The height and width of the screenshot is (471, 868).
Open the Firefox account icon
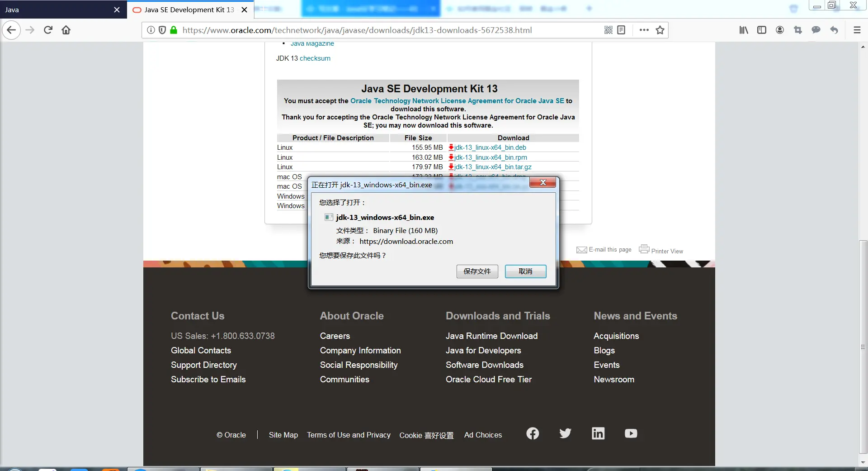pyautogui.click(x=780, y=30)
